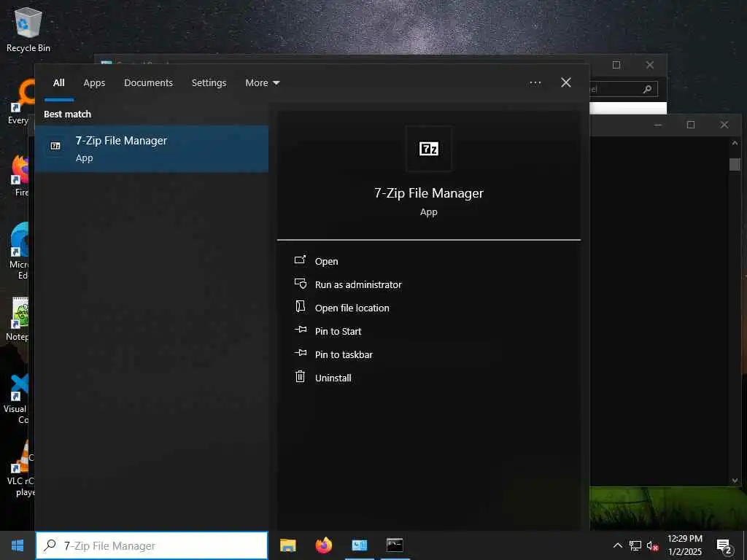Pin 7-Zip to Start

pyautogui.click(x=338, y=332)
